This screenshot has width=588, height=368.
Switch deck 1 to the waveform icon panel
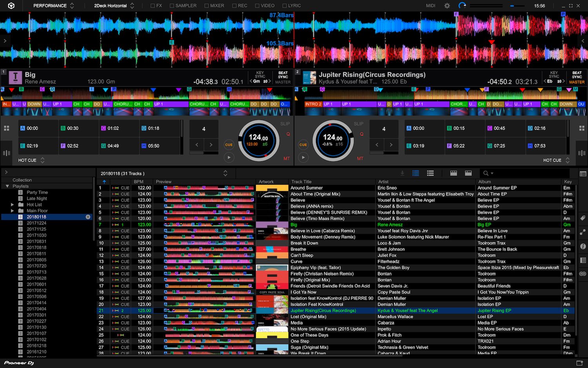coord(7,153)
